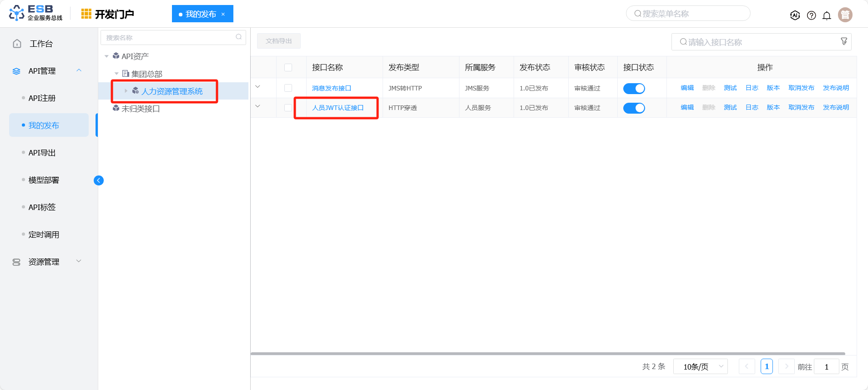The height and width of the screenshot is (390, 868).
Task: Click 取消发布 for 人员JWT认证接口
Action: (802, 107)
